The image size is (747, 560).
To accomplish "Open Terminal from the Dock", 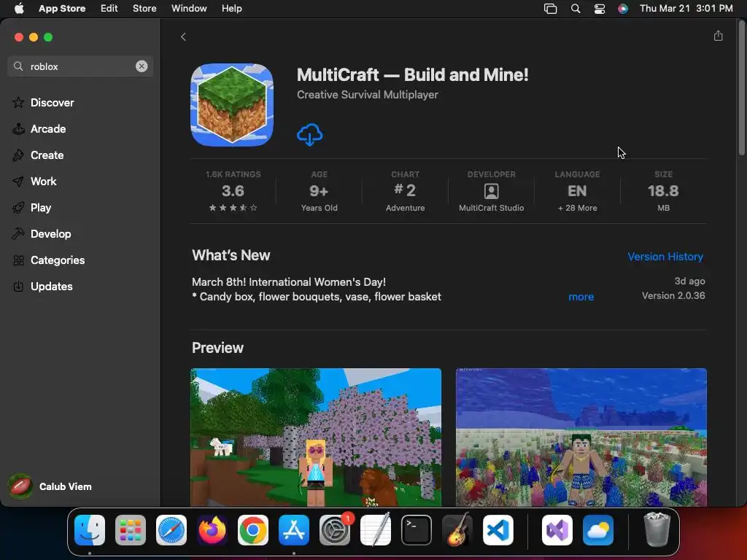I will click(417, 529).
